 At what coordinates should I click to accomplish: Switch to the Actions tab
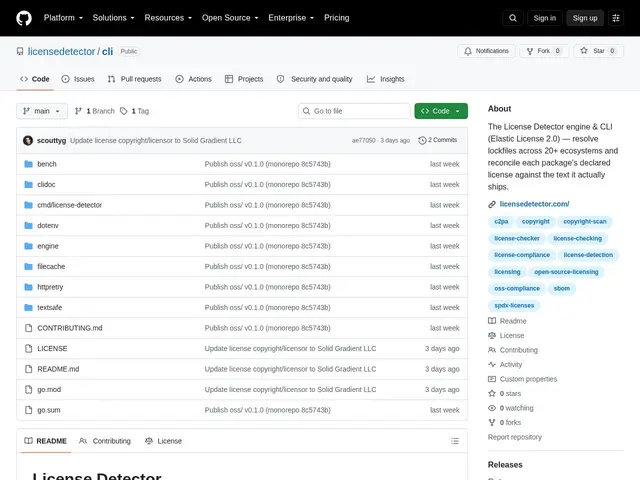[193, 79]
